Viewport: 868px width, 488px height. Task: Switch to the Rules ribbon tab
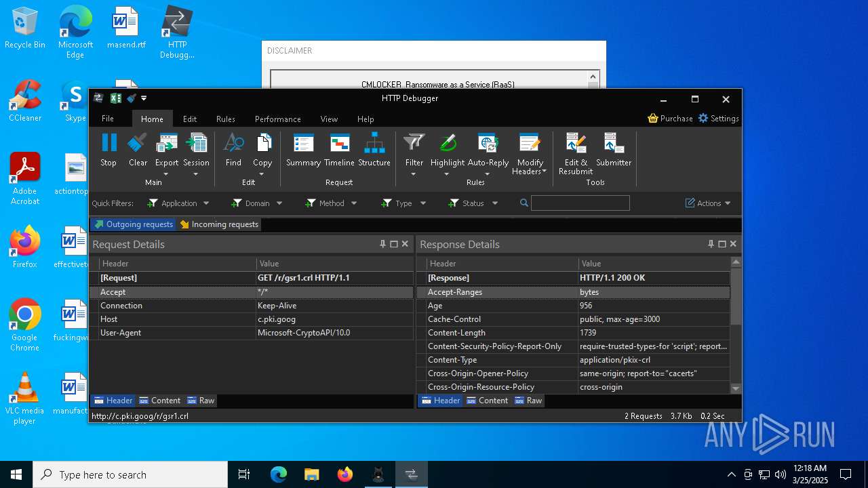(x=226, y=119)
